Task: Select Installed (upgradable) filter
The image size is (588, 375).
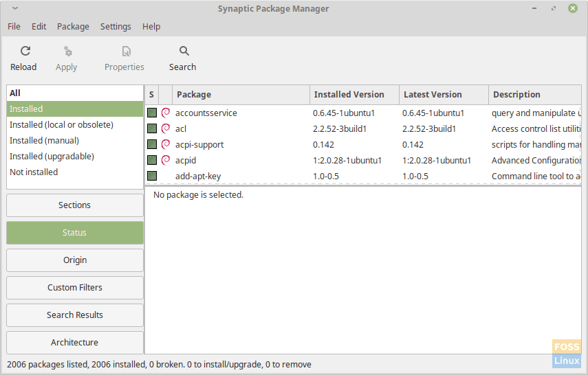Action: [x=75, y=156]
